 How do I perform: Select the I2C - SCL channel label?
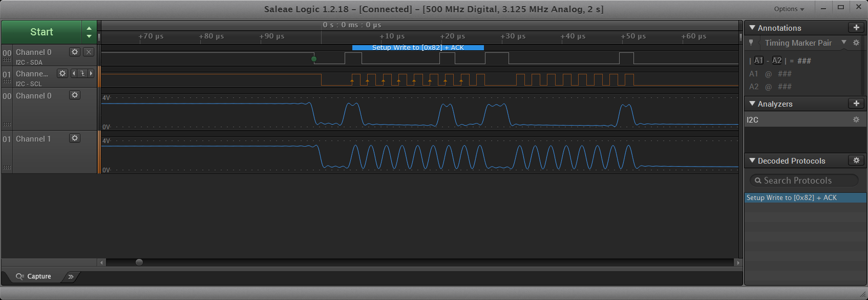pos(29,84)
